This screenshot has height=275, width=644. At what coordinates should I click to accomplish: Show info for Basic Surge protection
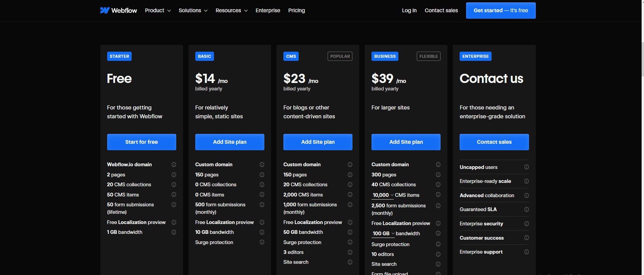click(262, 242)
